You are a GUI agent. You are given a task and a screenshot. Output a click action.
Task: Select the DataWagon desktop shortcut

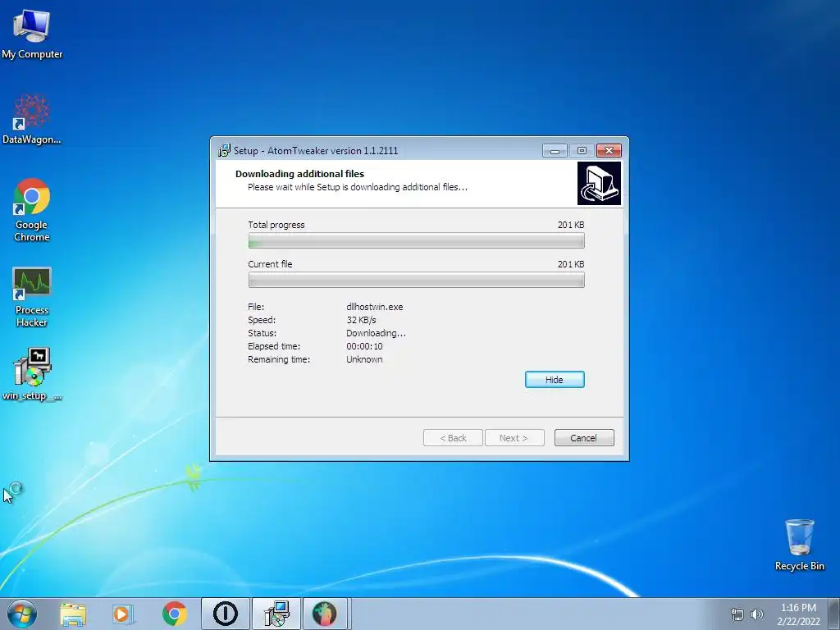[x=32, y=119]
